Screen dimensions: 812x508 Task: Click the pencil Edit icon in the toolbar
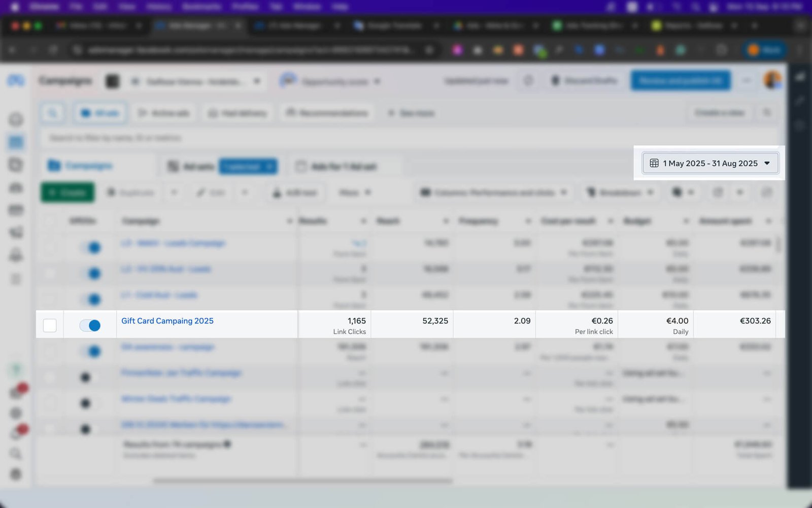point(201,193)
